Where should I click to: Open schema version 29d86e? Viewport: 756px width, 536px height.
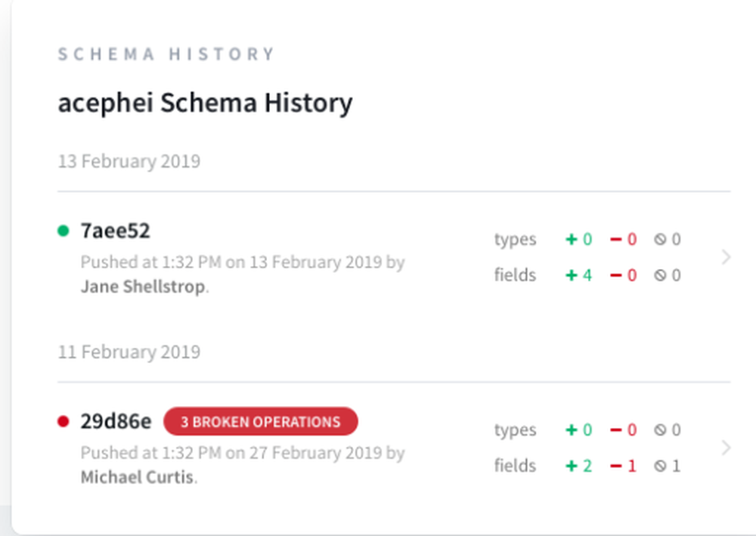[116, 421]
